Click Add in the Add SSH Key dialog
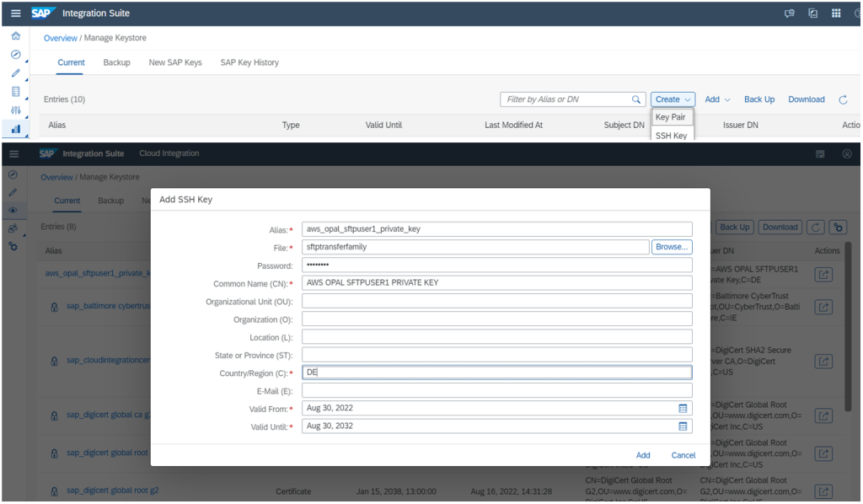The width and height of the screenshot is (863, 504). [643, 456]
